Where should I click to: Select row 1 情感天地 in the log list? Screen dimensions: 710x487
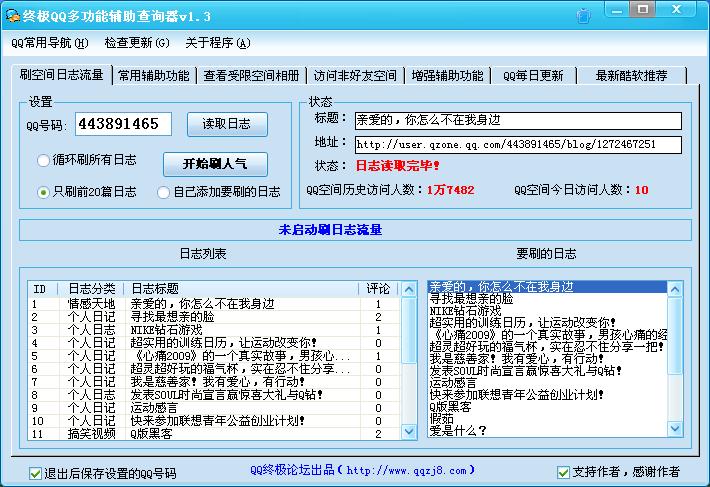pyautogui.click(x=214, y=304)
